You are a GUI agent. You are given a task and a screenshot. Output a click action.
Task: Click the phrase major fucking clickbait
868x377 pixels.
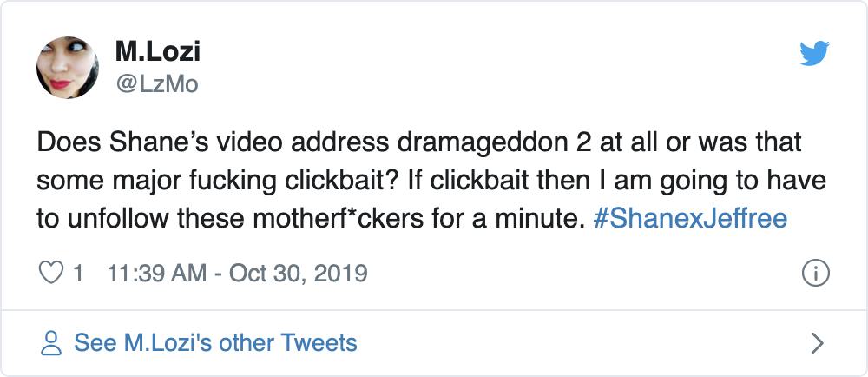(217, 179)
